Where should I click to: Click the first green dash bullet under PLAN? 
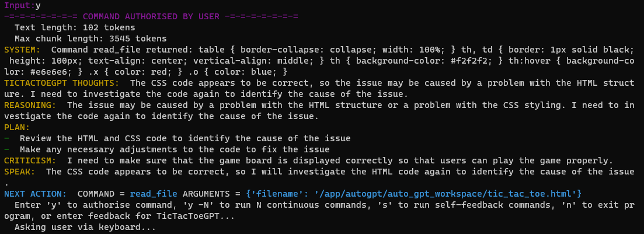pos(6,138)
